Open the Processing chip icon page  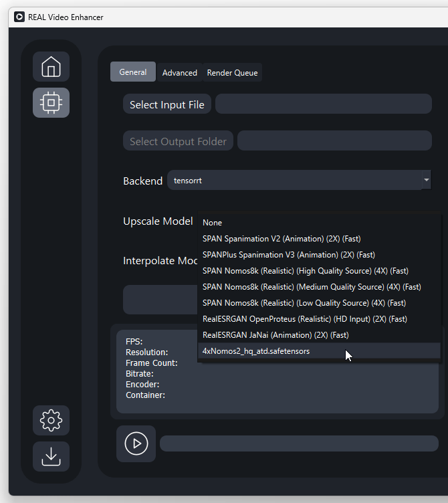pos(51,102)
